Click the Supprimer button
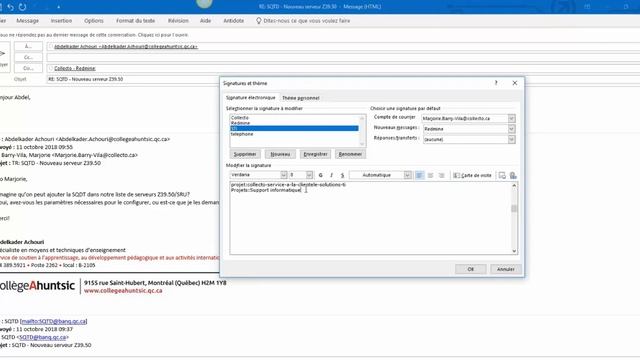Screen dimensions: 640x360 tap(245, 154)
